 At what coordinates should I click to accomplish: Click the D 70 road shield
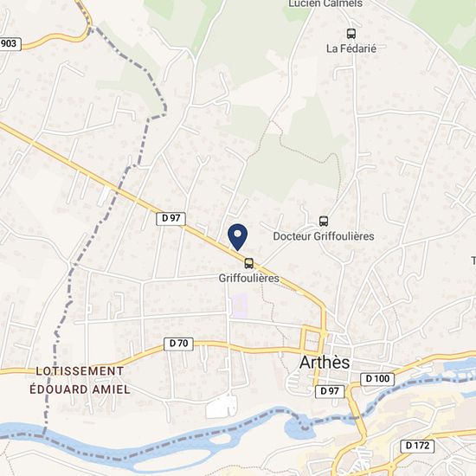[178, 344]
